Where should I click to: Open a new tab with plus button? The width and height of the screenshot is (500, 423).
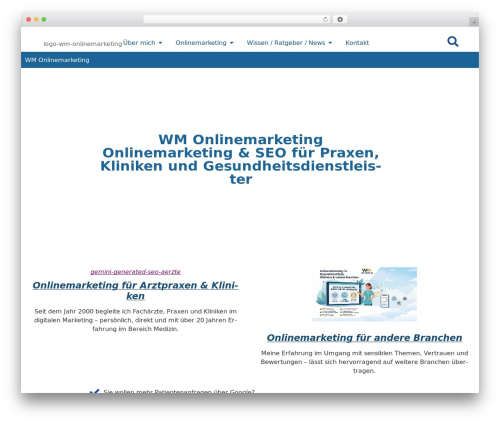click(x=474, y=22)
